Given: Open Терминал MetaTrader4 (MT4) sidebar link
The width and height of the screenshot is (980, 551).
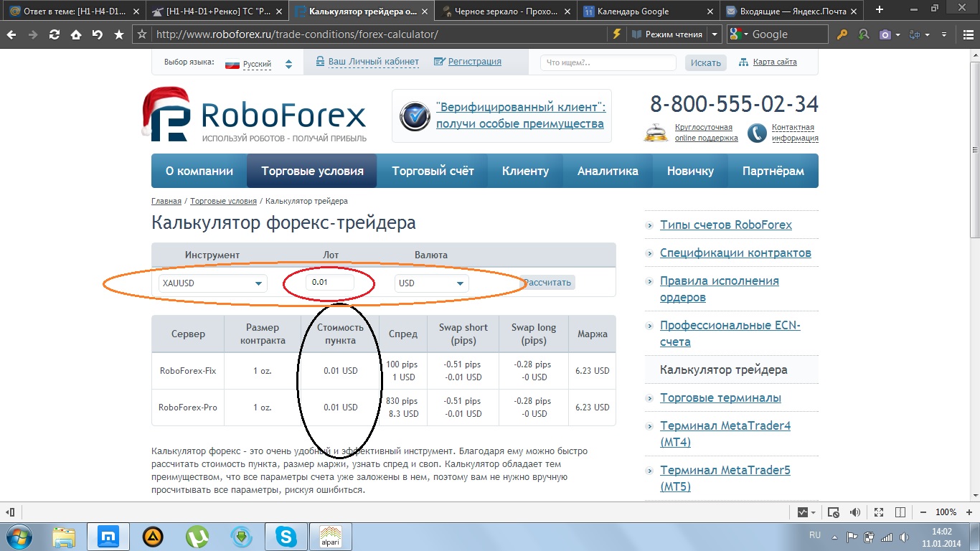Looking at the screenshot, I should tap(725, 434).
